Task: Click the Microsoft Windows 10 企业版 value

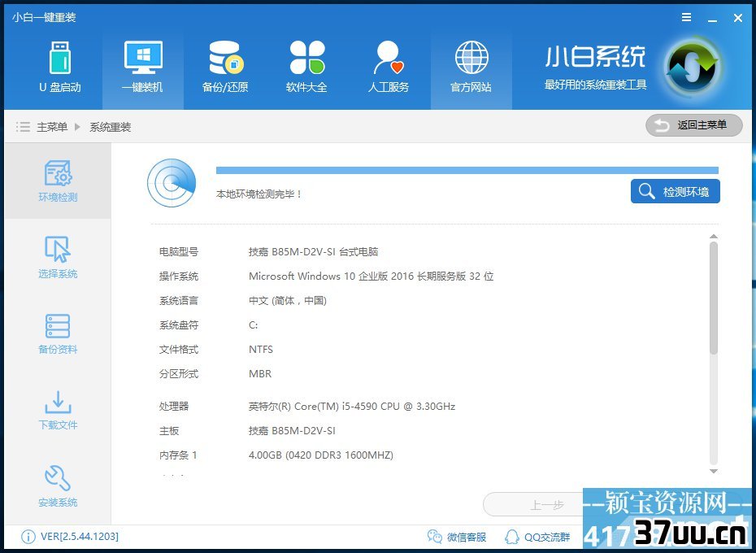Action: pos(371,276)
